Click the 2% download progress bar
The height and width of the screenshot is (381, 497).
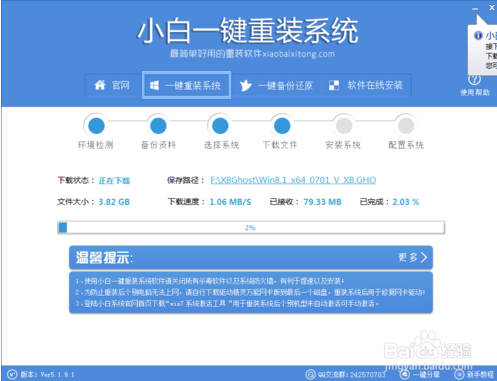click(x=251, y=228)
